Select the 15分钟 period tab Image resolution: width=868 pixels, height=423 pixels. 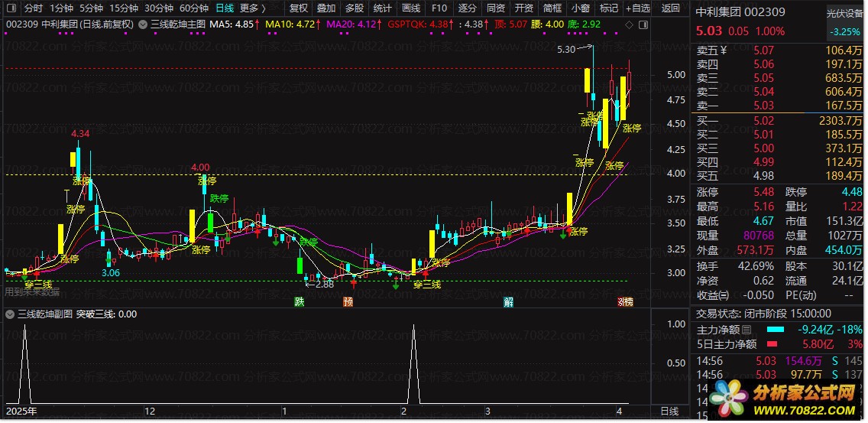124,8
